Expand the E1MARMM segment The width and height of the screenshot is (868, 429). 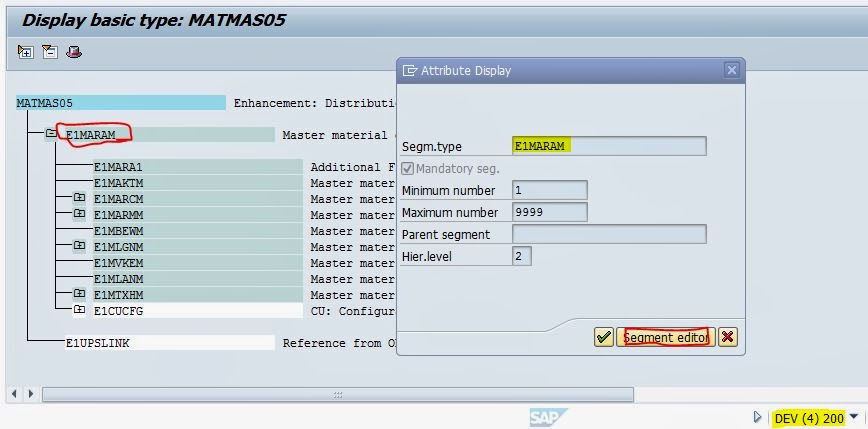point(79,213)
